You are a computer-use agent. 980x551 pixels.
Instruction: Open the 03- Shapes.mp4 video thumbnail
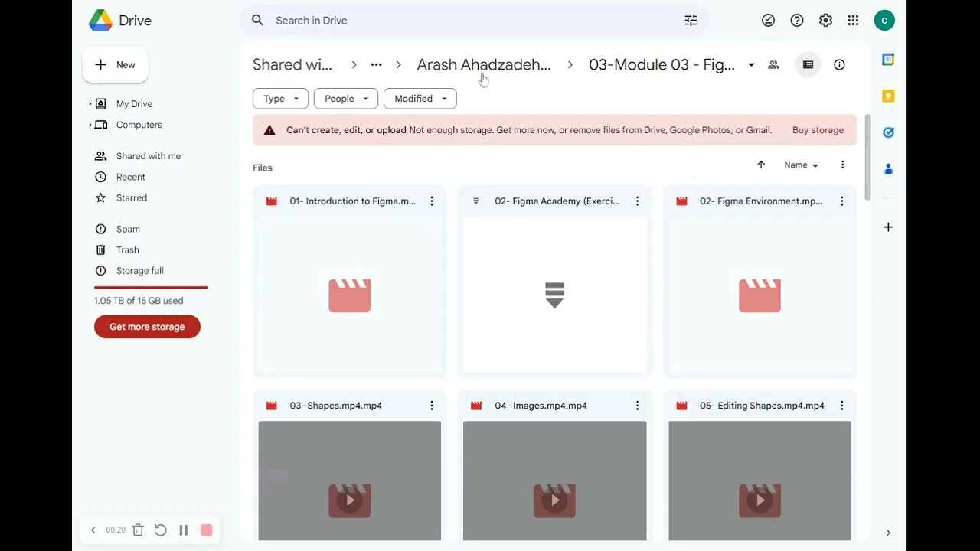click(x=350, y=481)
